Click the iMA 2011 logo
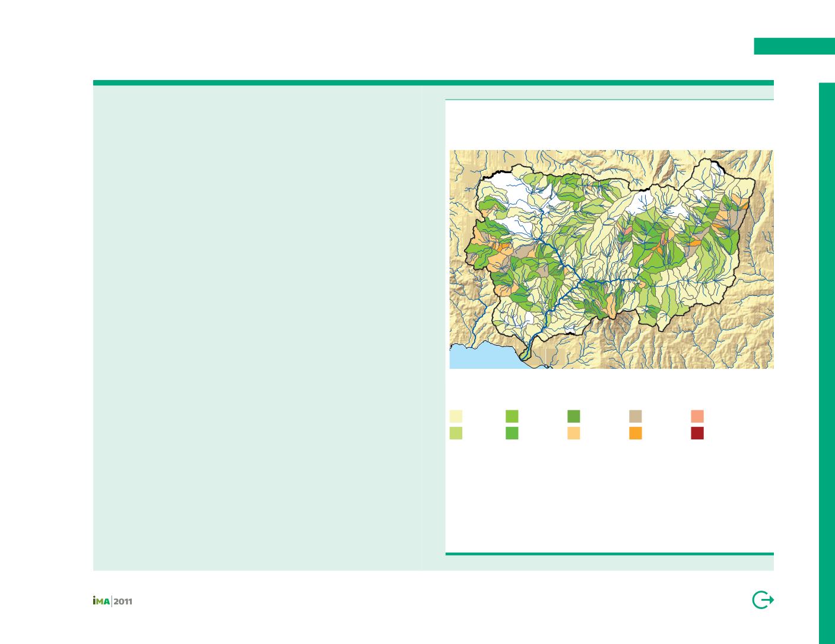 112,601
